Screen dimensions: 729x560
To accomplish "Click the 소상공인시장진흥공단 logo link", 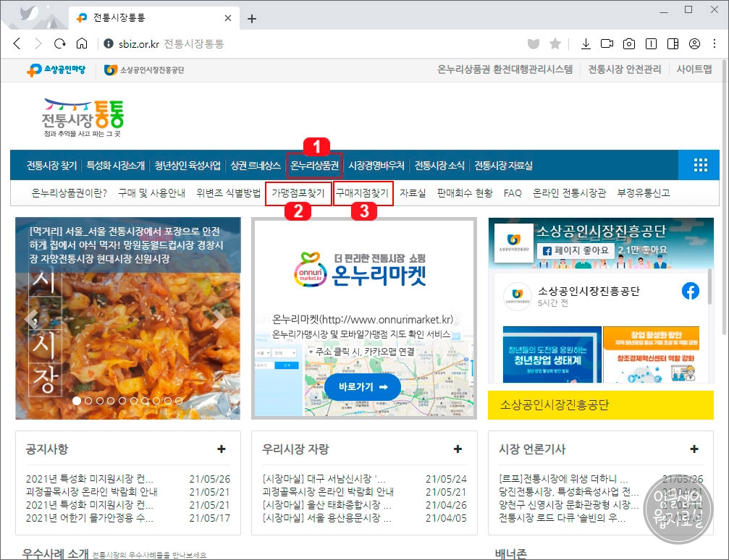I will tap(144, 69).
